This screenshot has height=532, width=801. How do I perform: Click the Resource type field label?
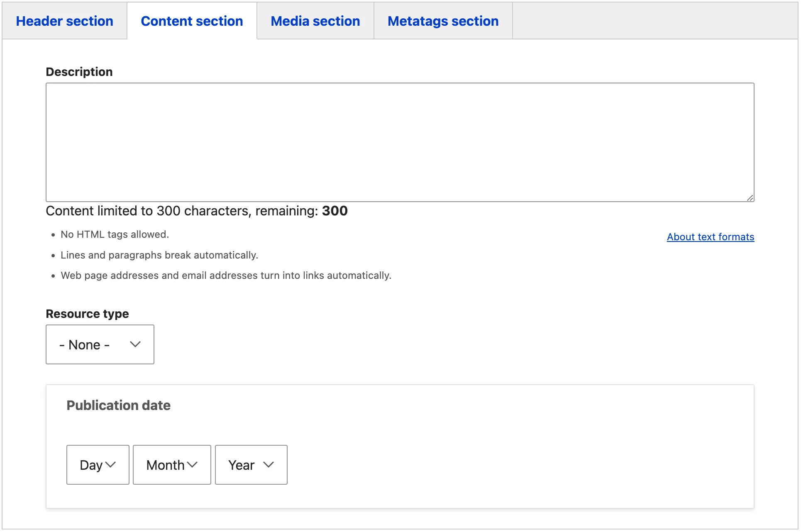[x=87, y=314]
